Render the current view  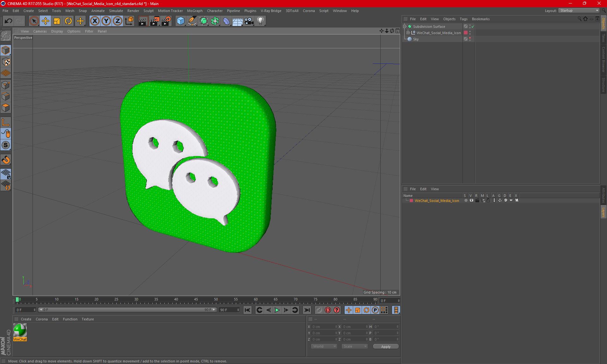point(143,21)
